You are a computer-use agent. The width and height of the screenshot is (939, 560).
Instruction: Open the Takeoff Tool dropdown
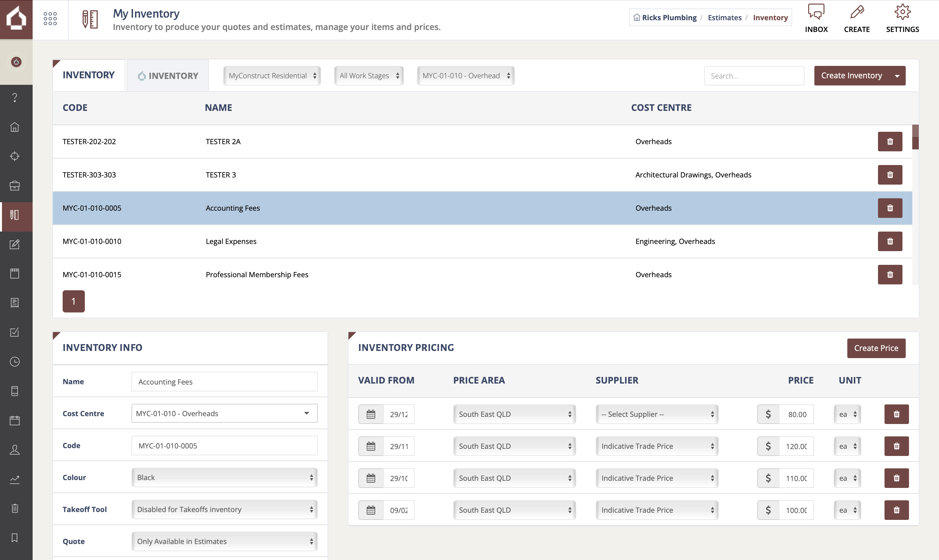(x=224, y=509)
